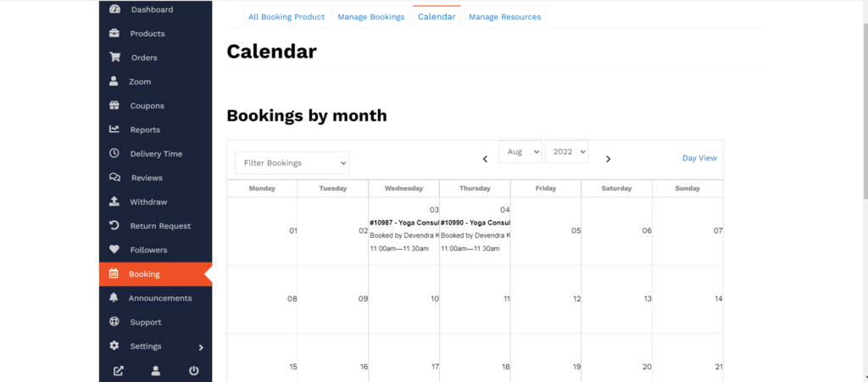Select the Calendar tab

point(437,17)
